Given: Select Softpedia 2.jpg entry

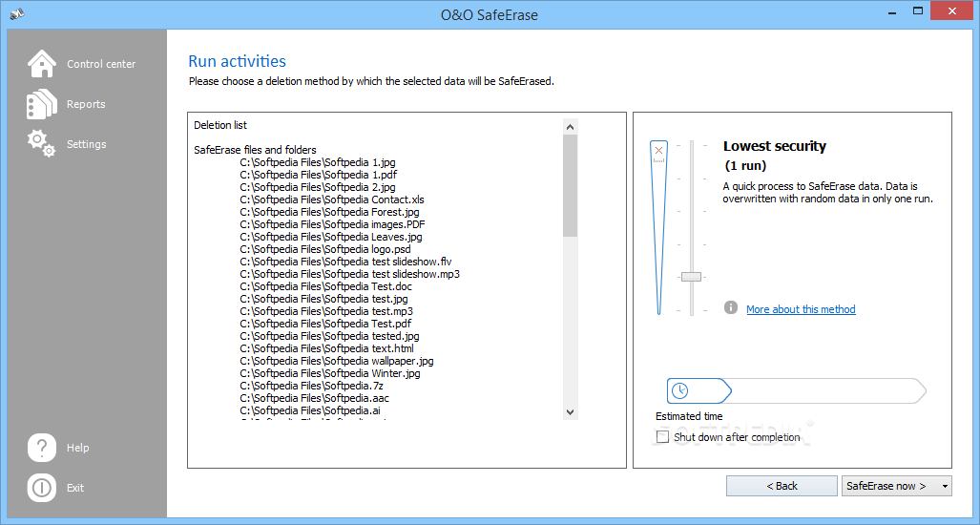Looking at the screenshot, I should coord(318,187).
